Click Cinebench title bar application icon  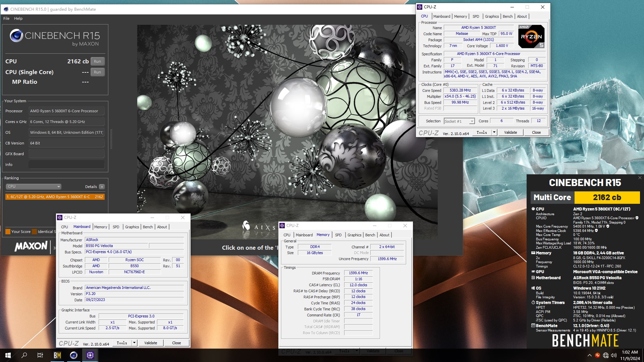click(6, 9)
